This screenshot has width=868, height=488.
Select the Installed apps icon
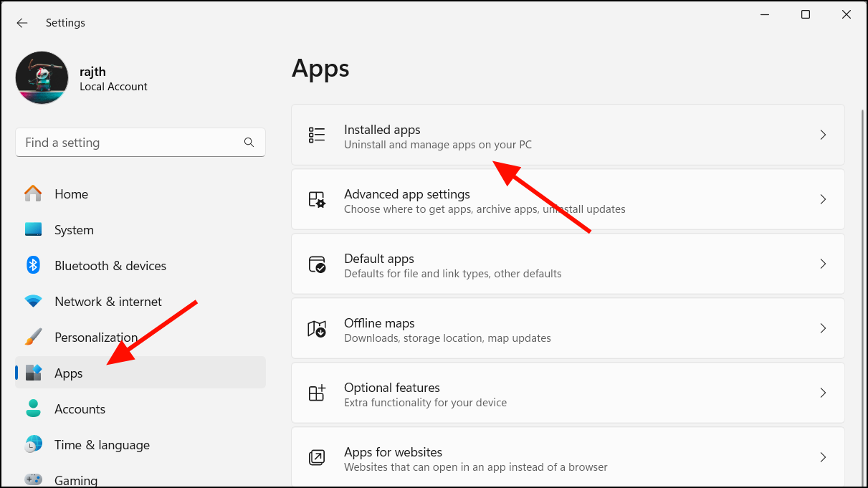pos(316,134)
